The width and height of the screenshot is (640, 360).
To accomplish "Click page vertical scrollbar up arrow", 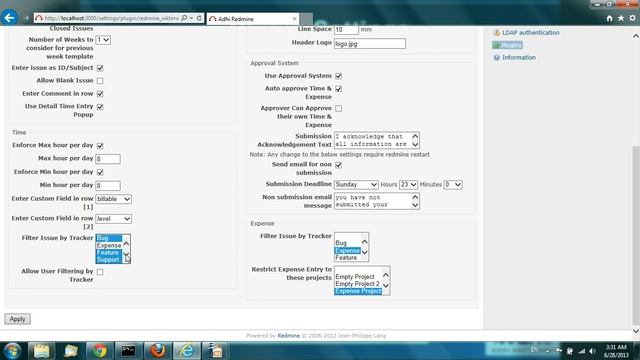I will coord(636,36).
